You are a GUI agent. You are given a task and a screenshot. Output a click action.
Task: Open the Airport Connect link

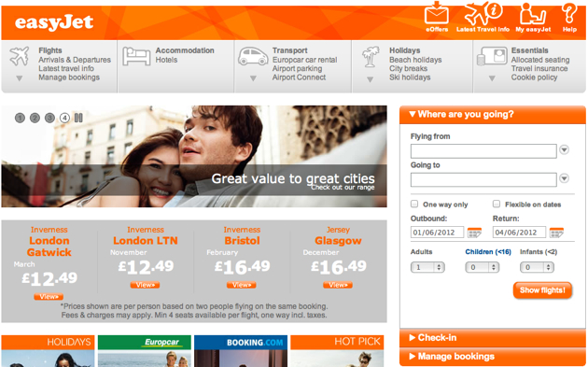click(x=299, y=78)
